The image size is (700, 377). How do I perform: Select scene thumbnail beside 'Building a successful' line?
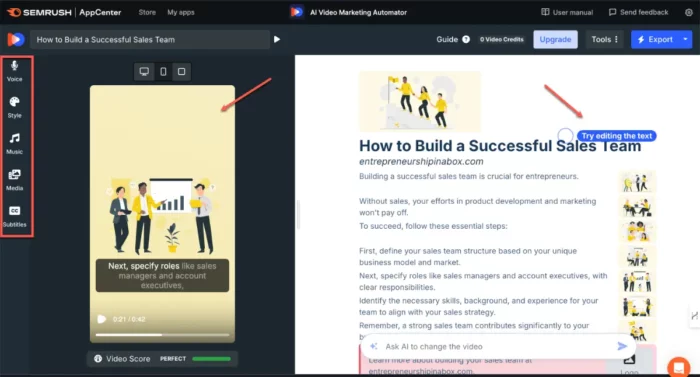point(637,182)
